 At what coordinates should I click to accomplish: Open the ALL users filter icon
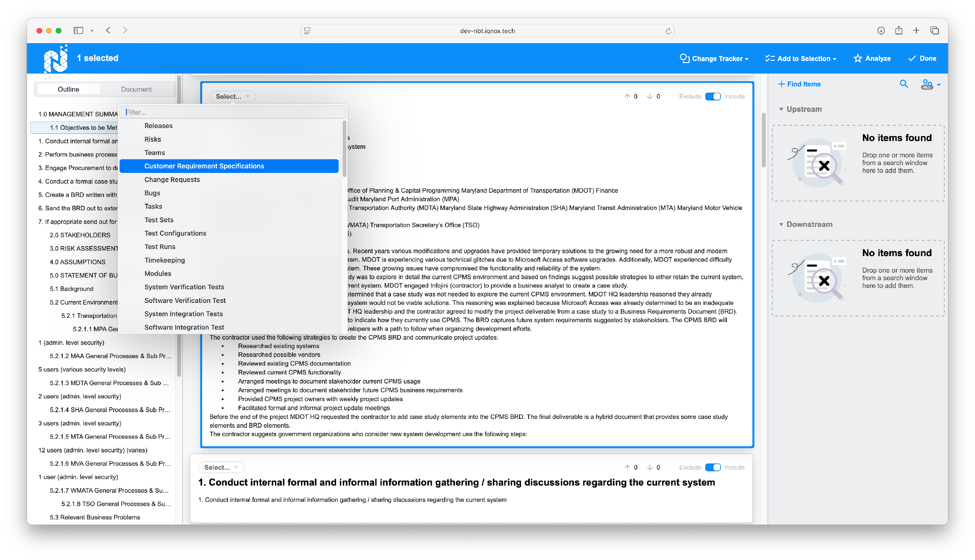(929, 84)
